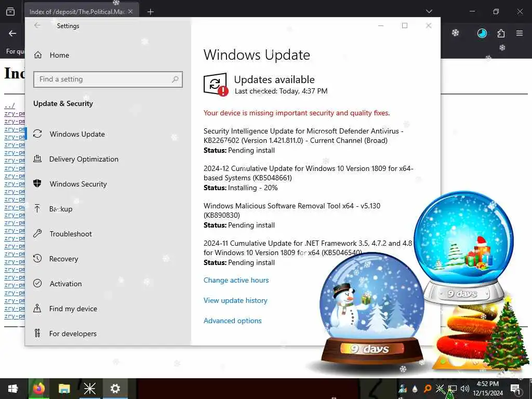Click the snowflake app taskbar icon
532x399 pixels.
coord(89,389)
